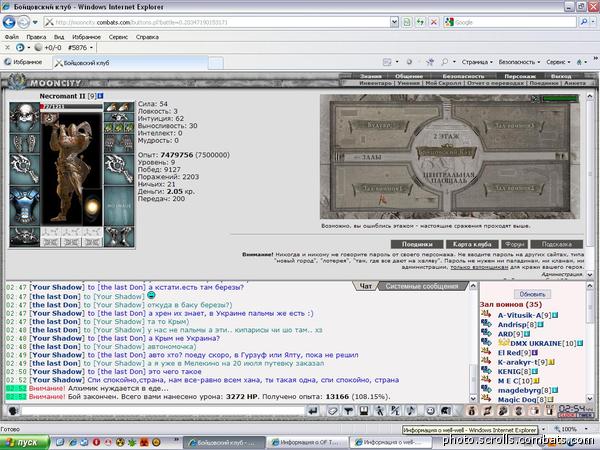The width and height of the screenshot is (600, 450).
Task: Click the user list vertical scrollbar
Action: tap(590, 342)
